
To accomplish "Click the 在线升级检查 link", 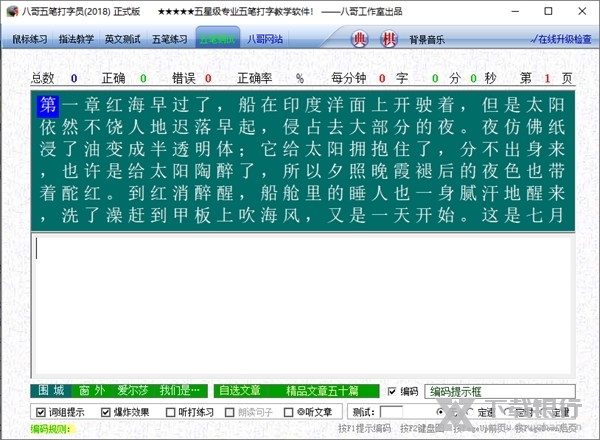I will click(x=561, y=39).
